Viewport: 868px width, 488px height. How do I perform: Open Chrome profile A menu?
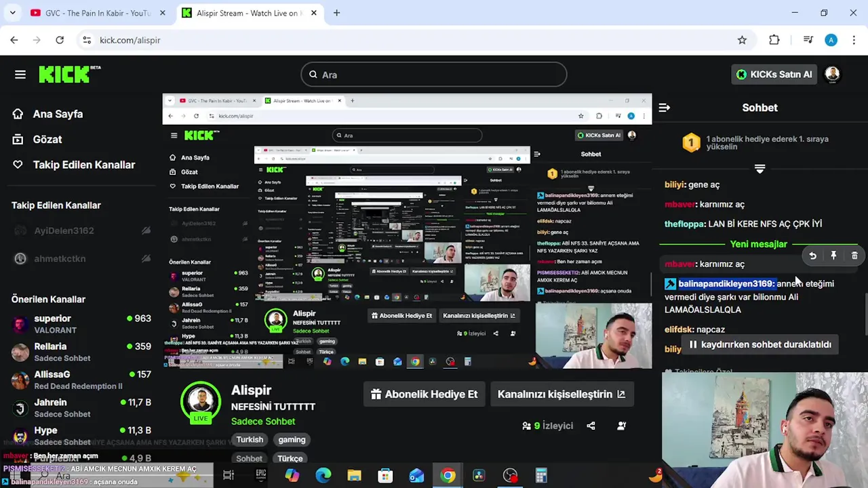pos(831,40)
